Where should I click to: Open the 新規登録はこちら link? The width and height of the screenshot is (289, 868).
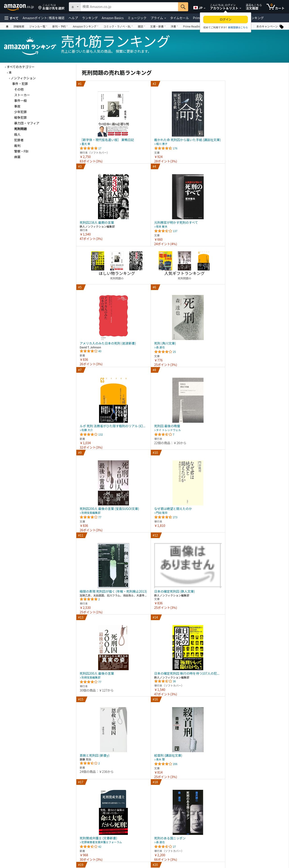238,28
